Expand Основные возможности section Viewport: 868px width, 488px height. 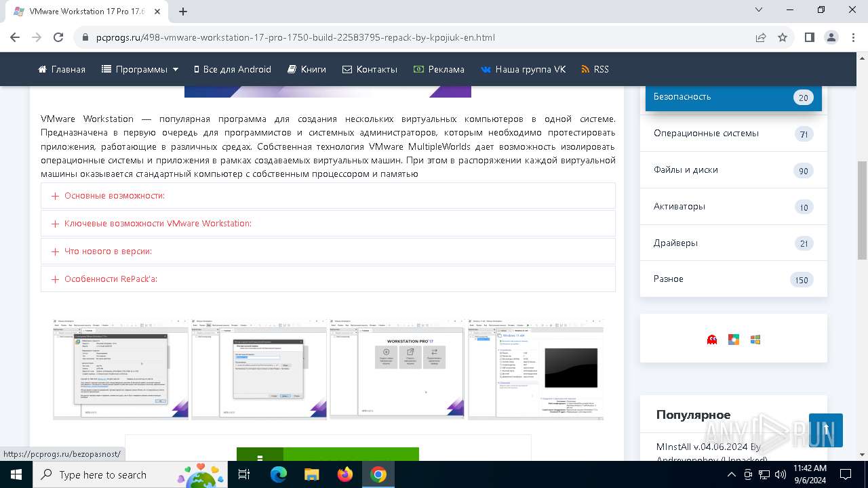point(328,196)
